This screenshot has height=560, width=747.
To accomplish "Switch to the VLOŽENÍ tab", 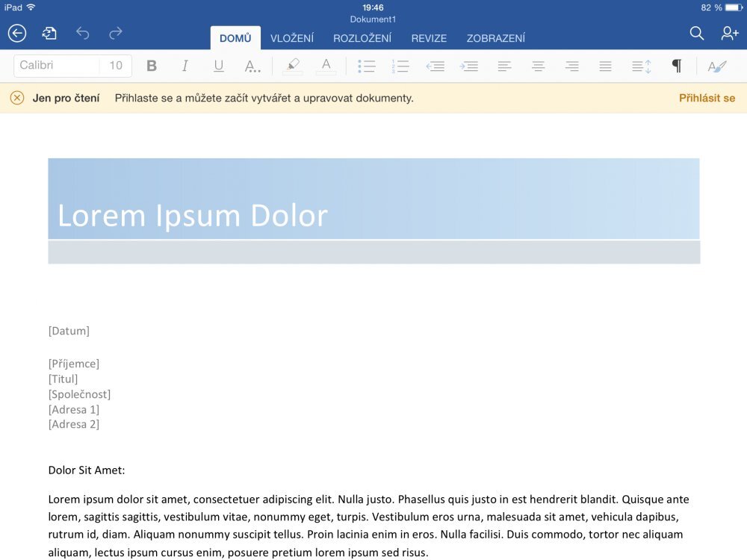I will pyautogui.click(x=292, y=38).
